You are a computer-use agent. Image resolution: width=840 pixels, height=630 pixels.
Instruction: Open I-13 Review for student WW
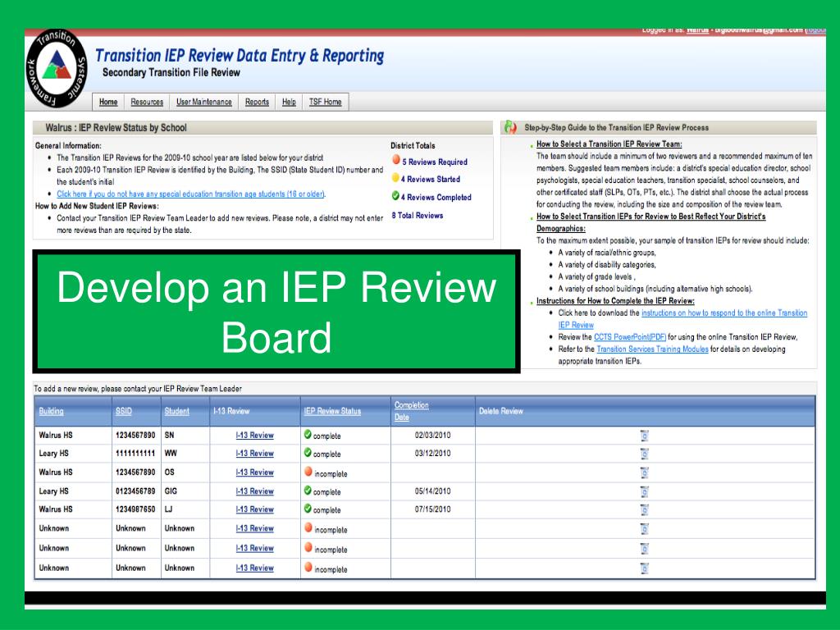[254, 453]
